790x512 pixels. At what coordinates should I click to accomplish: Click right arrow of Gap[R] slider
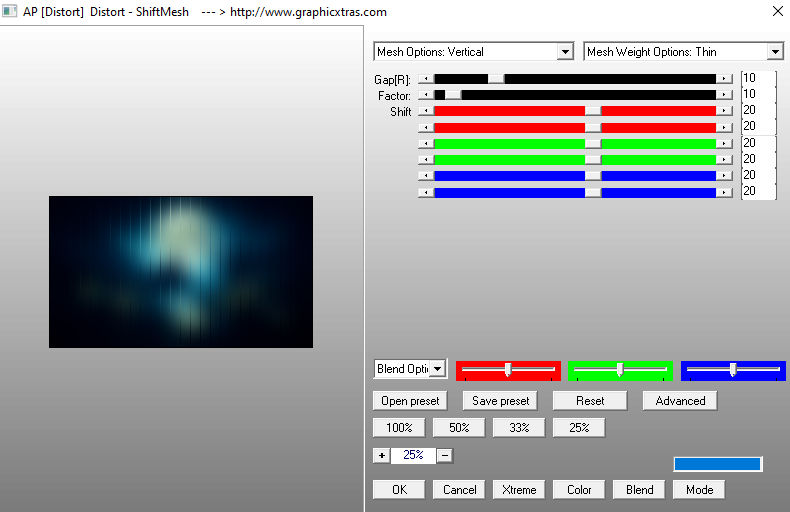click(x=724, y=78)
